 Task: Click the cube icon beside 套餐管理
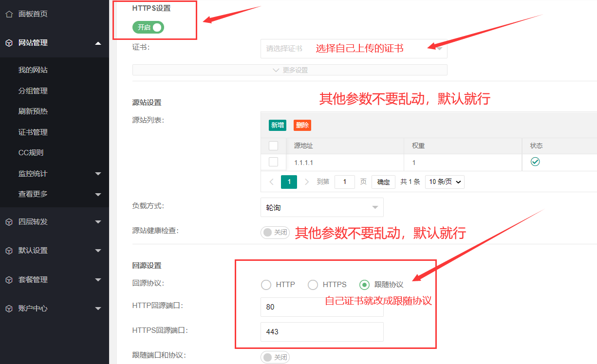pos(9,280)
